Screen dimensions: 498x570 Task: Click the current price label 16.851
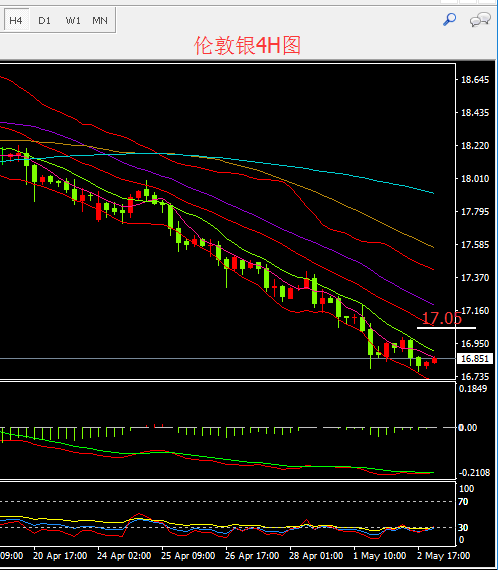pos(475,359)
